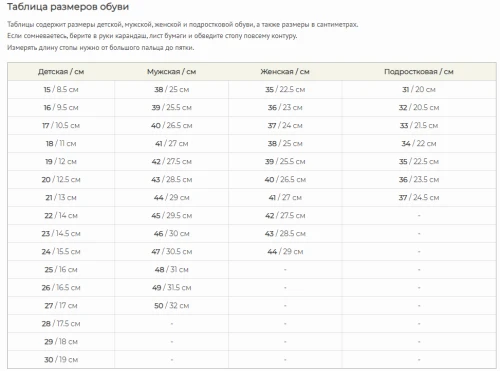Click men's size '42 / 27.5 см'

coord(172,162)
